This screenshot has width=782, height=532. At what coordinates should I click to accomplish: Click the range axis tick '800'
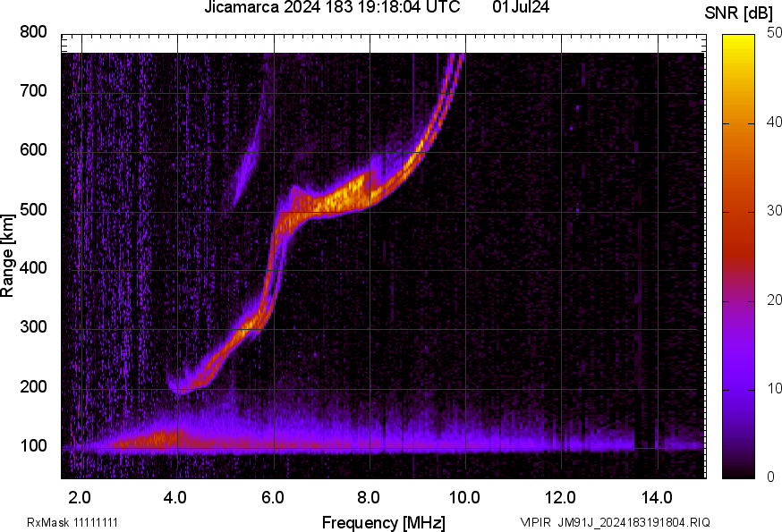point(33,32)
